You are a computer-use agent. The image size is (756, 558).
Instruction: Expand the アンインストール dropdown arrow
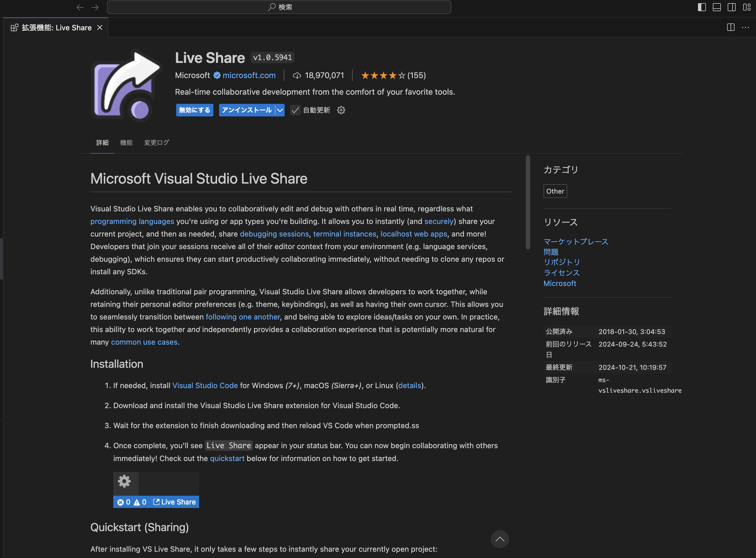[x=280, y=110]
